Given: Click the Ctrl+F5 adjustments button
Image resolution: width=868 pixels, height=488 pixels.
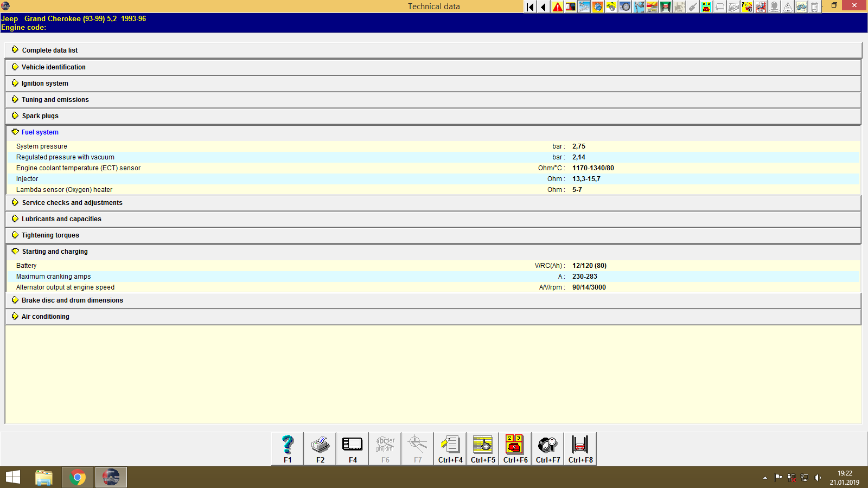Looking at the screenshot, I should pos(482,448).
